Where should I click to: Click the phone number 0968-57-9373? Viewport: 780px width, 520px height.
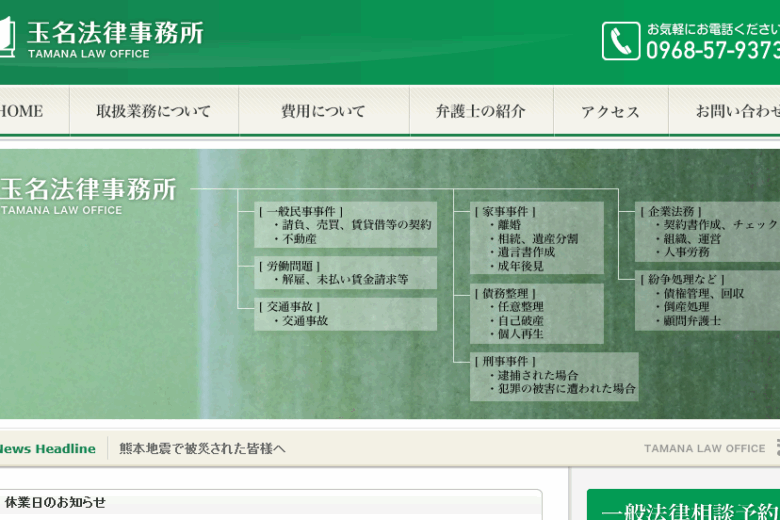point(712,51)
